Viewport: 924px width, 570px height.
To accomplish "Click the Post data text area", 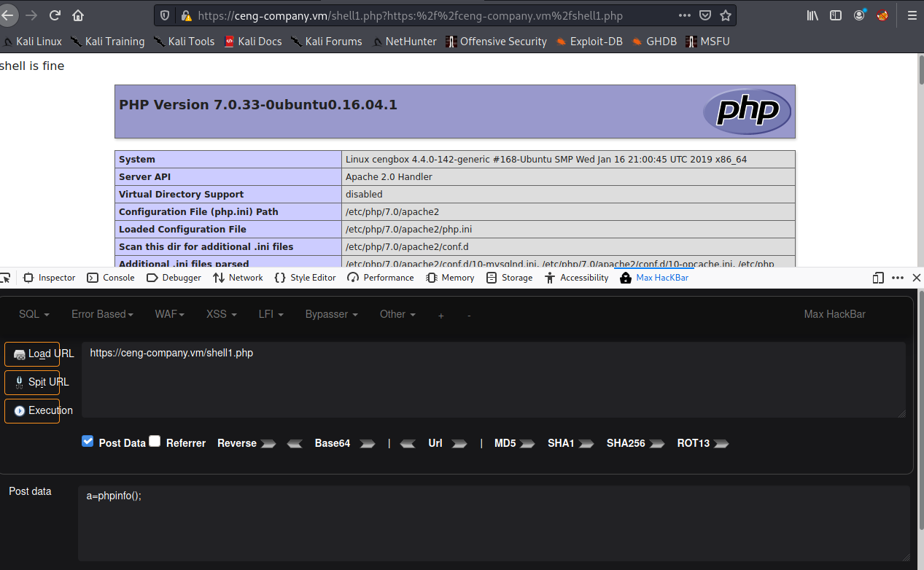I will pyautogui.click(x=494, y=524).
